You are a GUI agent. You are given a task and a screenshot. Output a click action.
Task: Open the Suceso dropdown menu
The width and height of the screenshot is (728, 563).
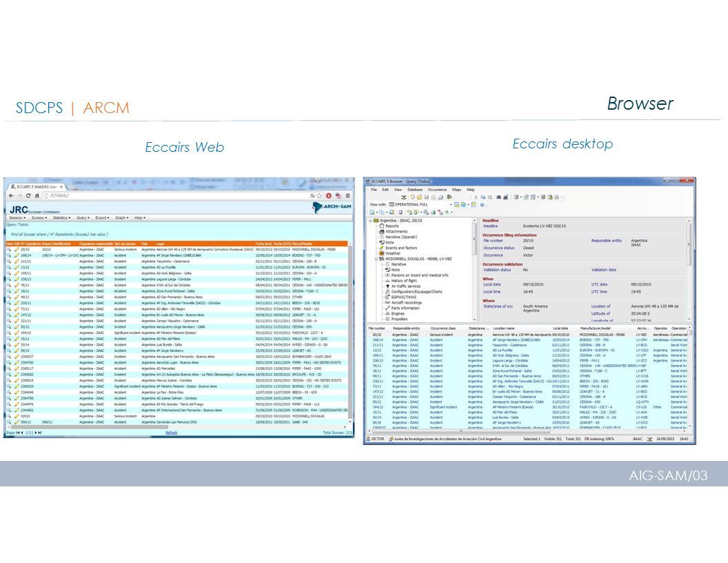click(39, 217)
